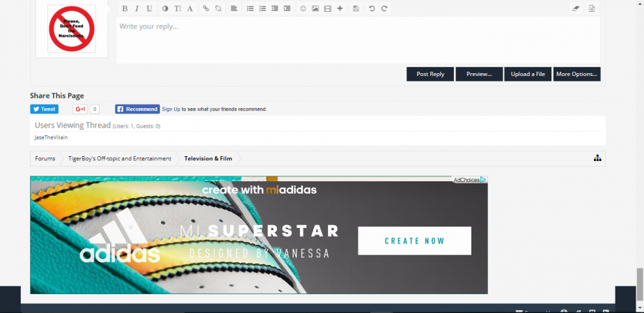Image resolution: width=644 pixels, height=313 pixels.
Task: Open the insert plus menu
Action: 340,8
